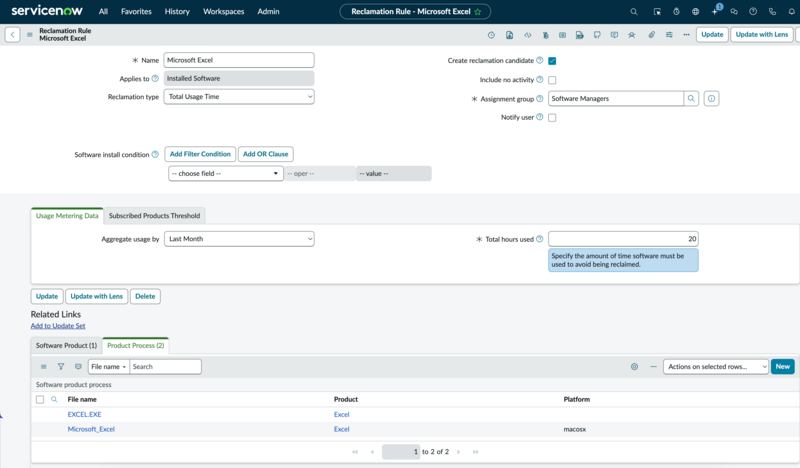
Task: Tick the select-all checkbox in list header
Action: tap(40, 399)
